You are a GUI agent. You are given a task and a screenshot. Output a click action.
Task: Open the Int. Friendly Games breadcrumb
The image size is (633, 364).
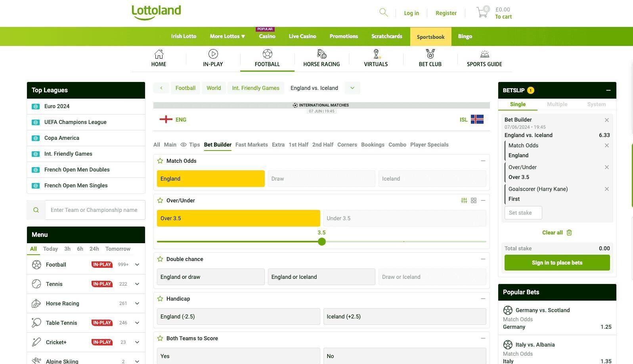point(256,88)
